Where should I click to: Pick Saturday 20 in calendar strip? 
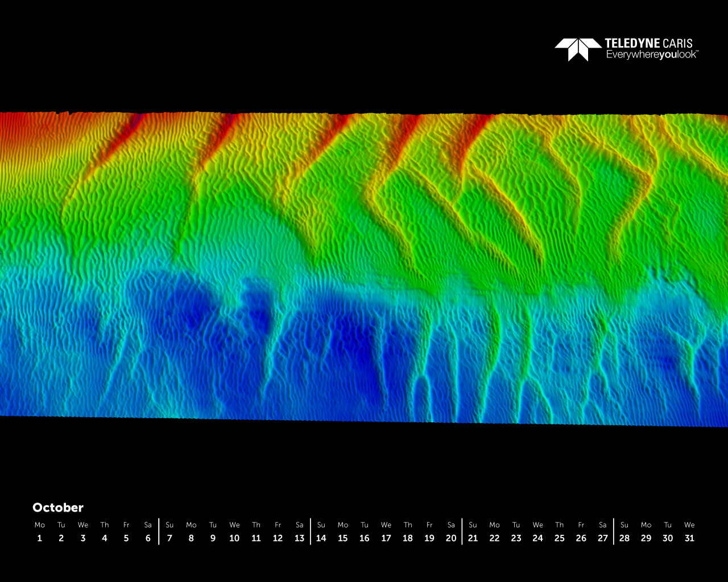(x=451, y=538)
